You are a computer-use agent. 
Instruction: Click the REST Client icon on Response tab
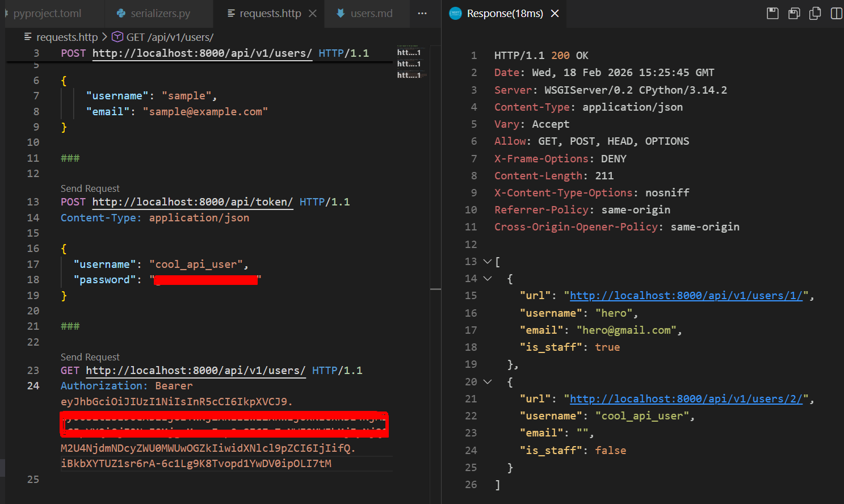pos(455,13)
